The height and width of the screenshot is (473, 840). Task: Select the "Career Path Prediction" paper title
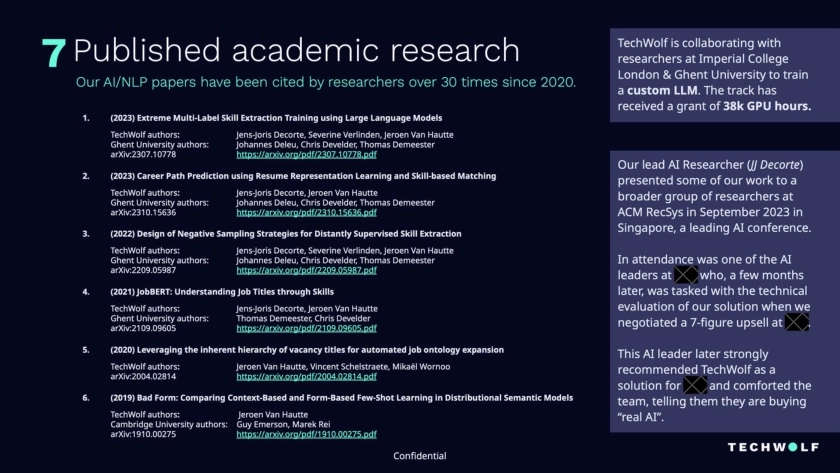point(302,176)
